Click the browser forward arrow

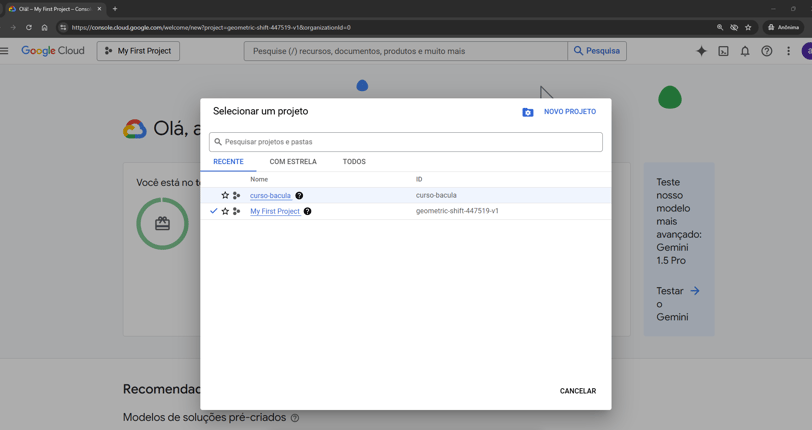13,27
